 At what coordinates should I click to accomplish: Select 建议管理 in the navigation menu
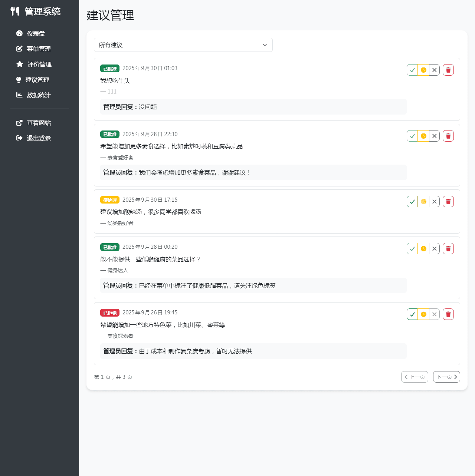[x=39, y=80]
